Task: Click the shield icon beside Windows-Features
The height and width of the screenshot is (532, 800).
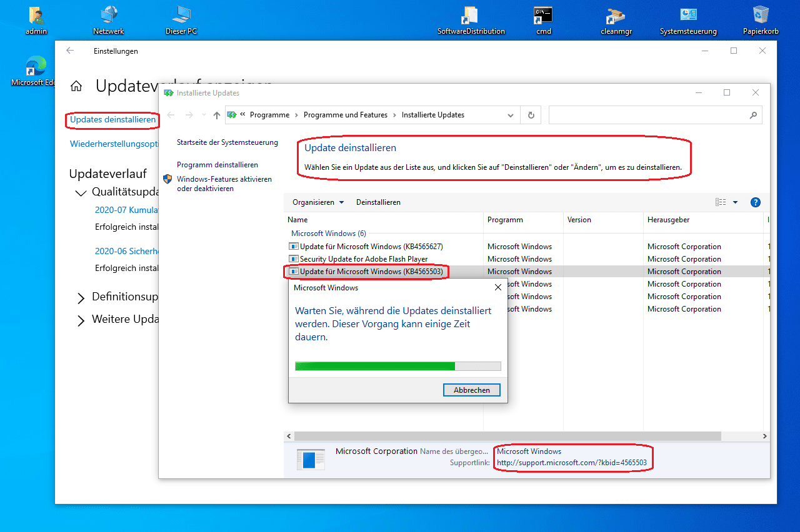Action: tap(167, 179)
